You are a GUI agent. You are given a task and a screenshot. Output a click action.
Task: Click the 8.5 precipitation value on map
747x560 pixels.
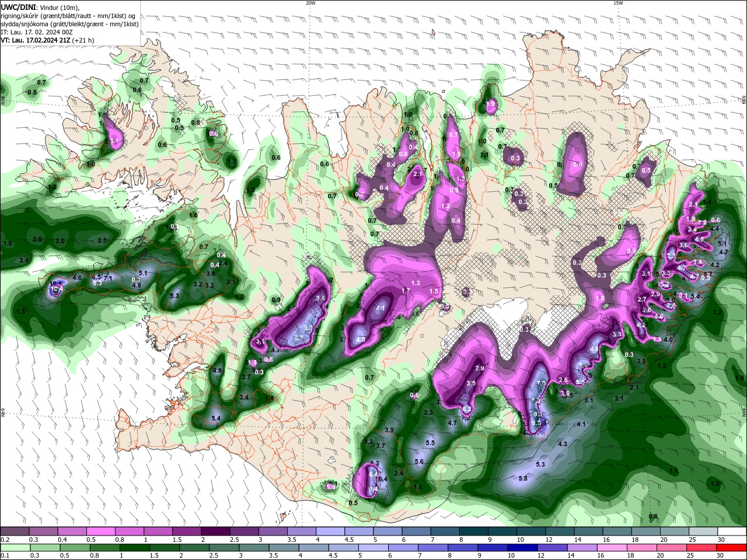point(537,423)
